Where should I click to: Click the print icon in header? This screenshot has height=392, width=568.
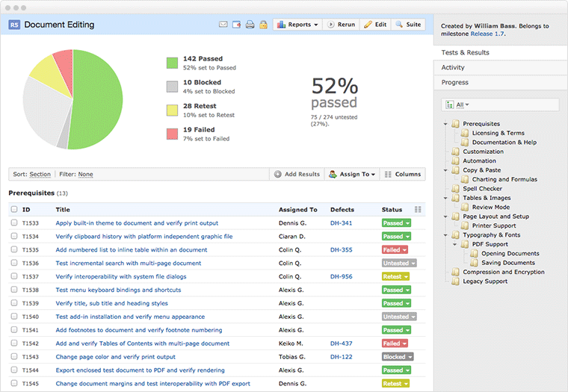(x=250, y=25)
